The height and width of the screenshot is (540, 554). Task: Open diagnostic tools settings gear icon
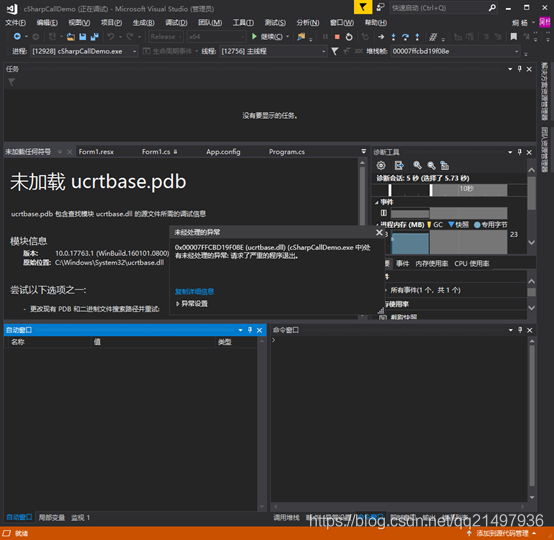pyautogui.click(x=381, y=165)
